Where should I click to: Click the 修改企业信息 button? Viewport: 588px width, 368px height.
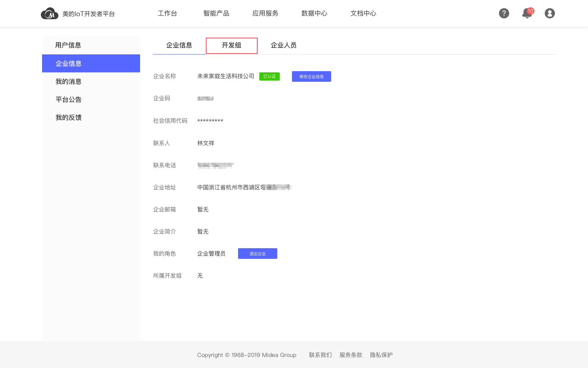coord(312,76)
